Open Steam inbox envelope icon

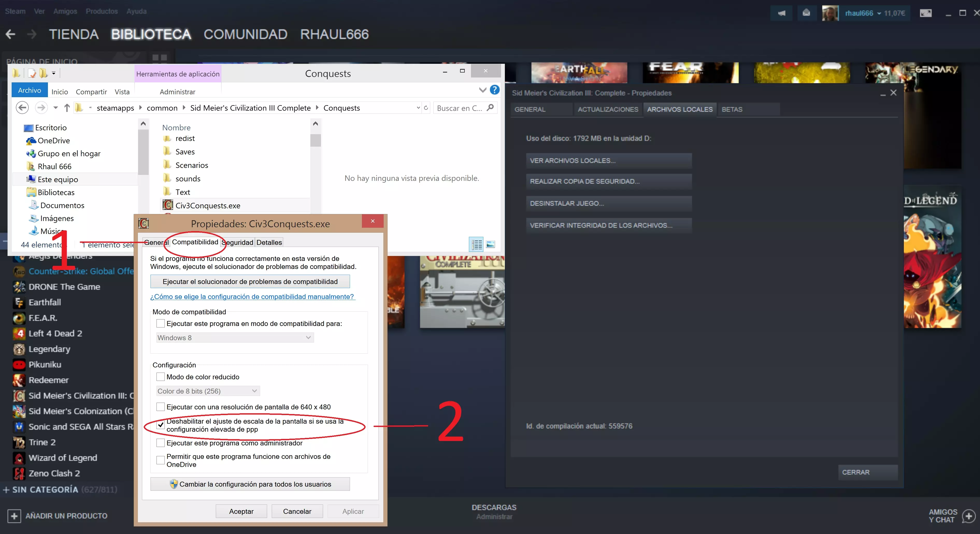point(806,13)
